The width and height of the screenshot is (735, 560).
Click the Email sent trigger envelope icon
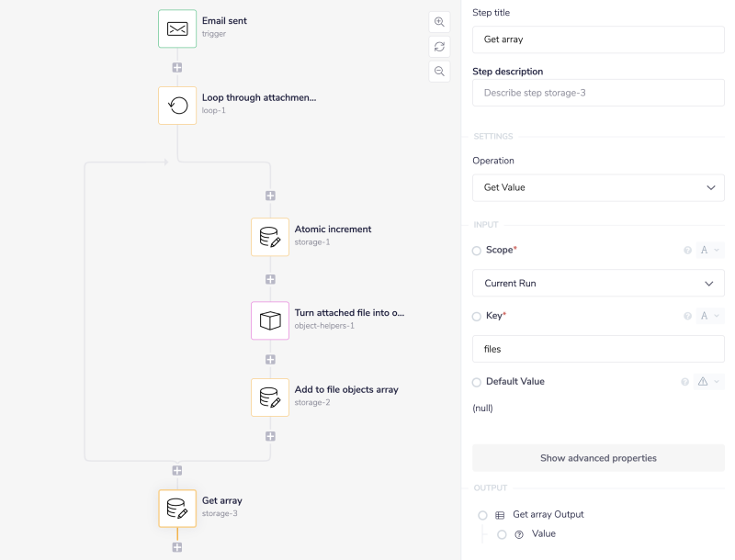point(177,28)
